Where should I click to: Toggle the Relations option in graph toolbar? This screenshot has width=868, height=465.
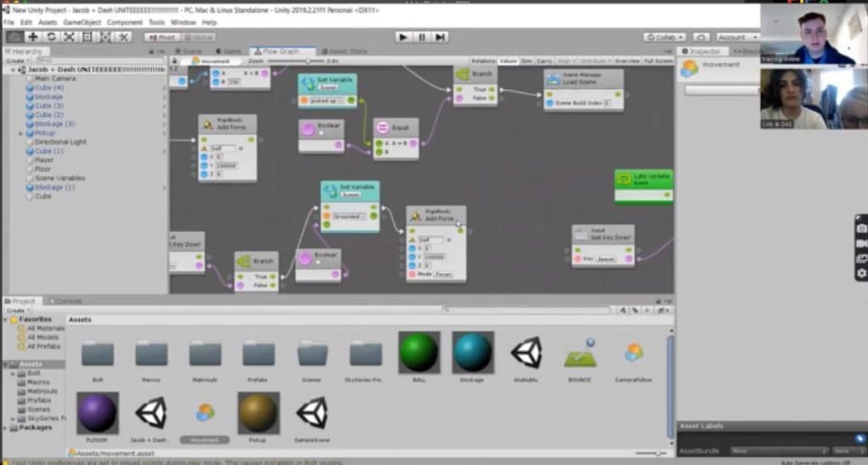pos(483,61)
